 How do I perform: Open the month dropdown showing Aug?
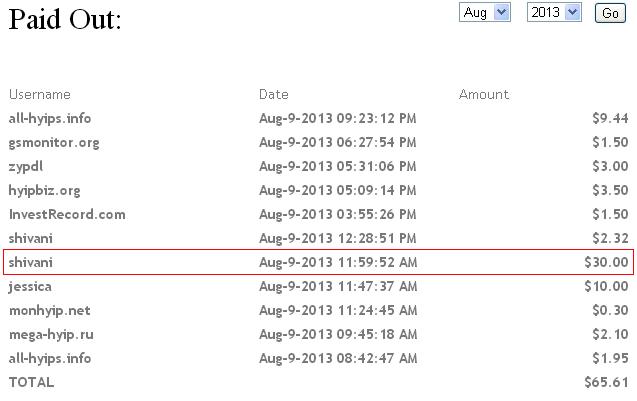click(x=485, y=12)
